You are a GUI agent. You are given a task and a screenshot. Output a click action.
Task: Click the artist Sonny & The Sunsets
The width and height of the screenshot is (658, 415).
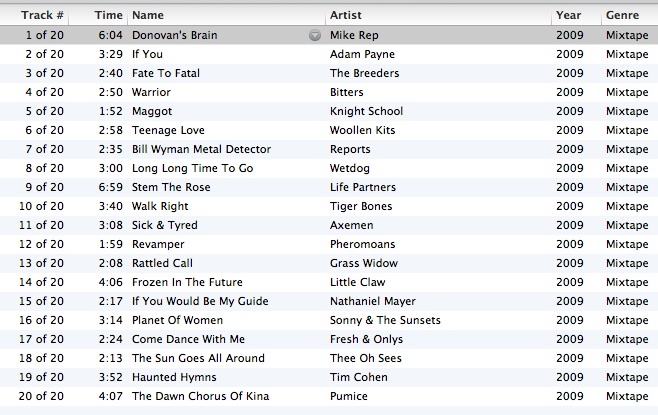pos(385,320)
